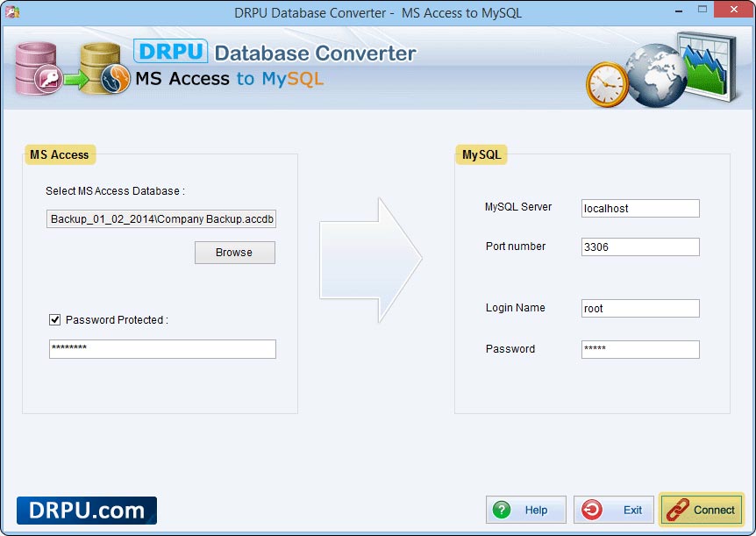Click the 'Password' label in MySQL panel

pos(510,349)
